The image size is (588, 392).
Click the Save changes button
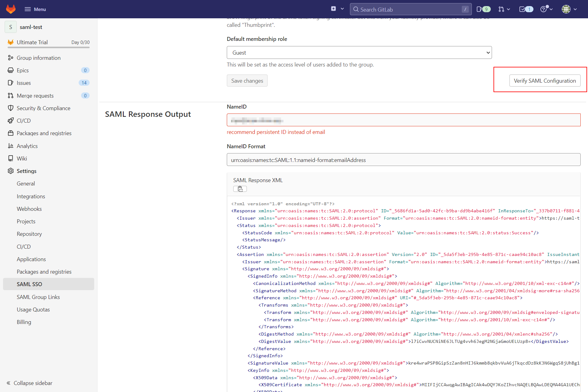tap(247, 81)
